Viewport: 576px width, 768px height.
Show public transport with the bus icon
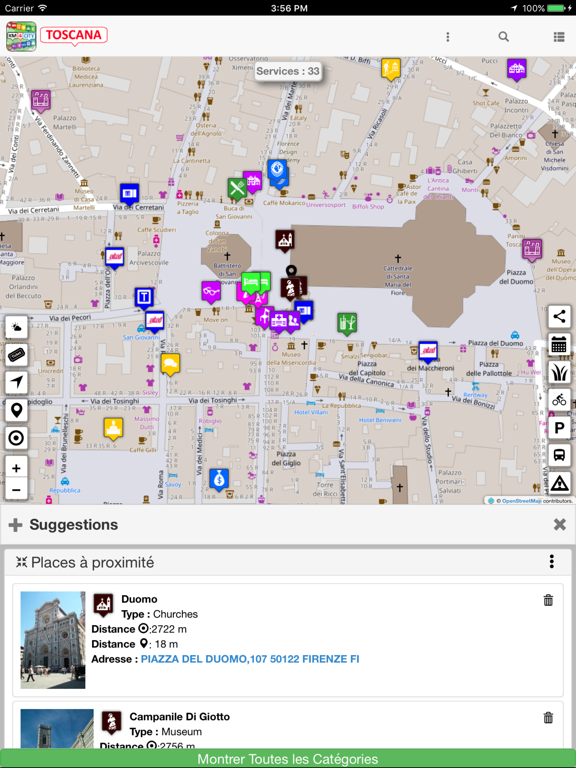[x=559, y=456]
